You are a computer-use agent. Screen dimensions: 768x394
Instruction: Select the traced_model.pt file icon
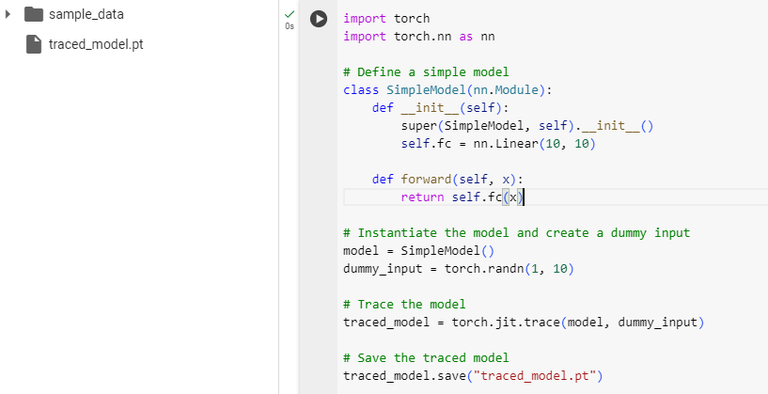(34, 45)
